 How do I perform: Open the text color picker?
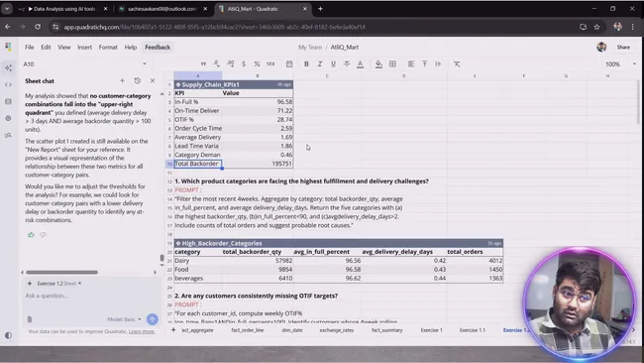[x=361, y=64]
